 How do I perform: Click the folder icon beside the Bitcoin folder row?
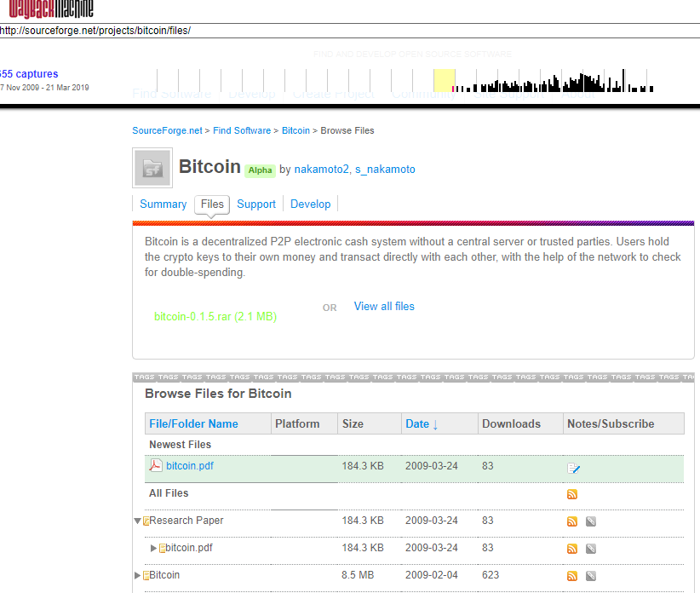pos(146,576)
